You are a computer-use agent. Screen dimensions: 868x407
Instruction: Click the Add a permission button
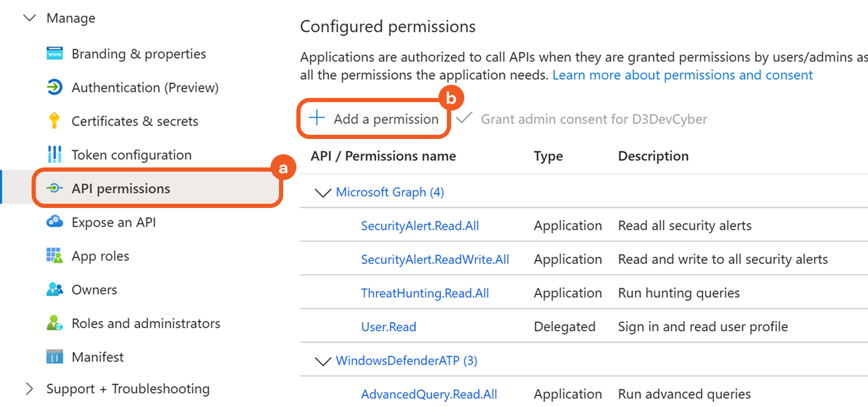pyautogui.click(x=374, y=119)
